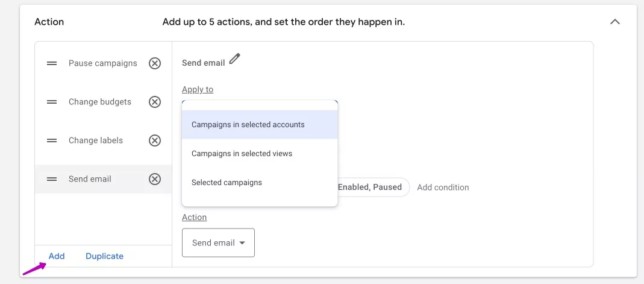Collapse the Action section with chevron
644x284 pixels.
[x=615, y=22]
